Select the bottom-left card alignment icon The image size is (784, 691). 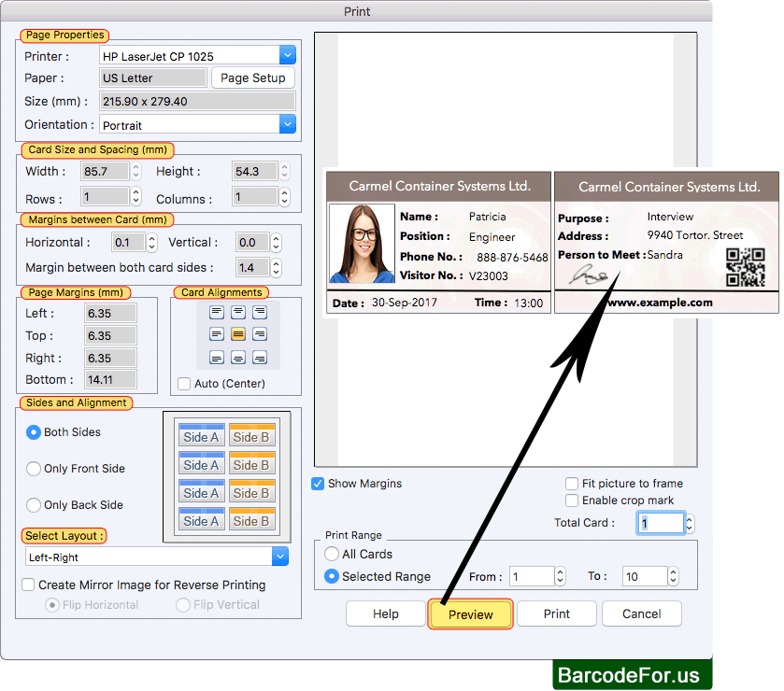[217, 357]
